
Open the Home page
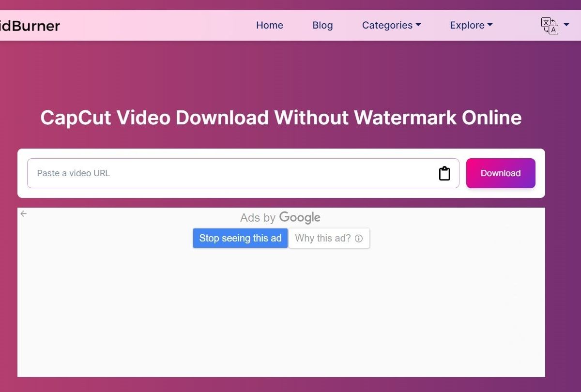coord(270,25)
